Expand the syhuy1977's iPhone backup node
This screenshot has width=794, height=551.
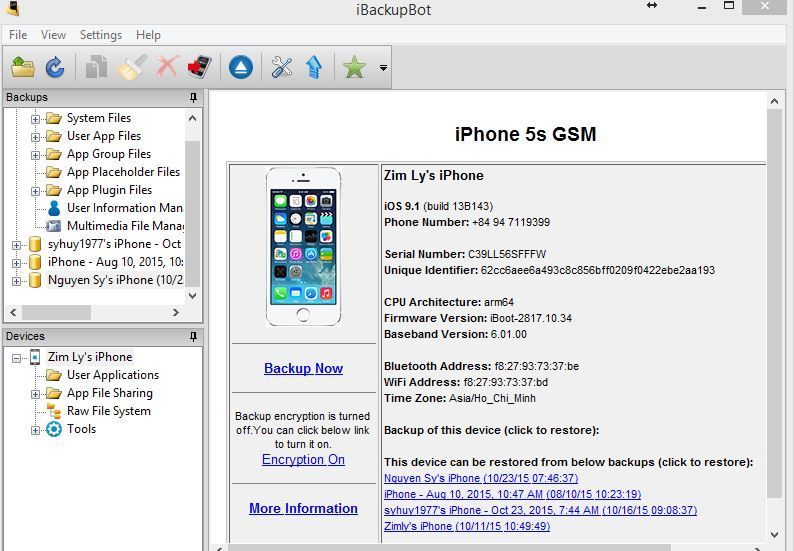point(17,244)
